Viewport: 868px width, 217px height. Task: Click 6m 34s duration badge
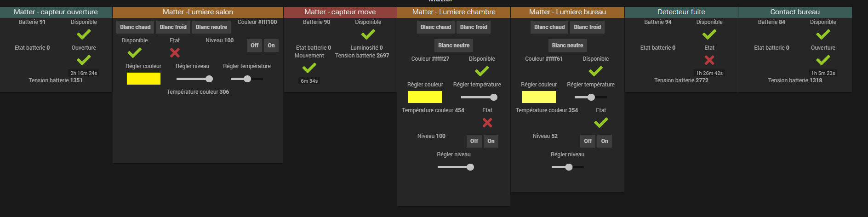point(309,81)
